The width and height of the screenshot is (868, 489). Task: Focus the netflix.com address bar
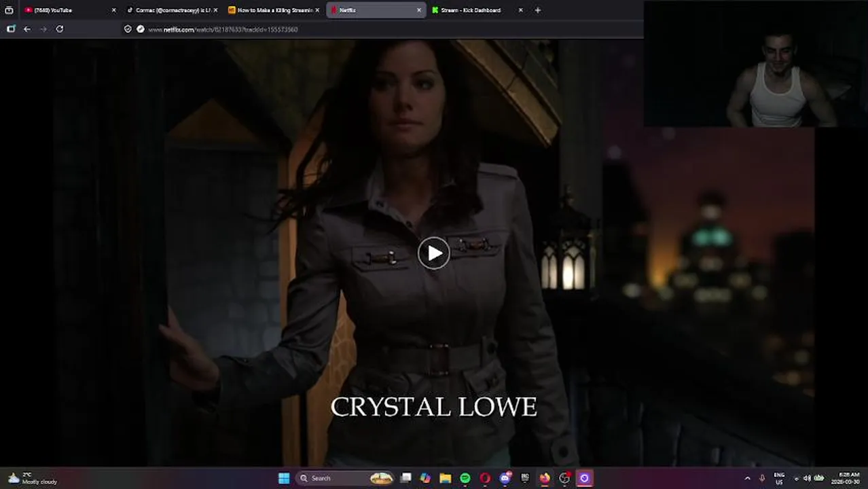click(380, 29)
